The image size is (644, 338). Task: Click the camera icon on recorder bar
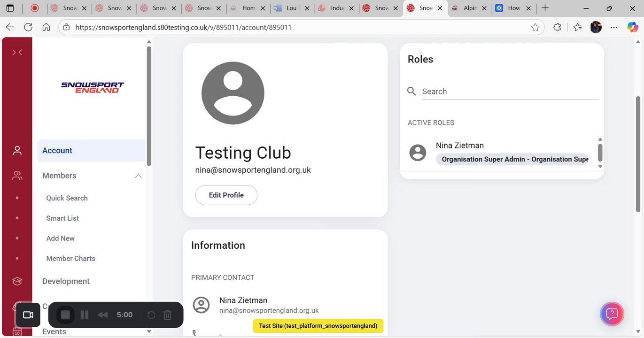click(28, 315)
